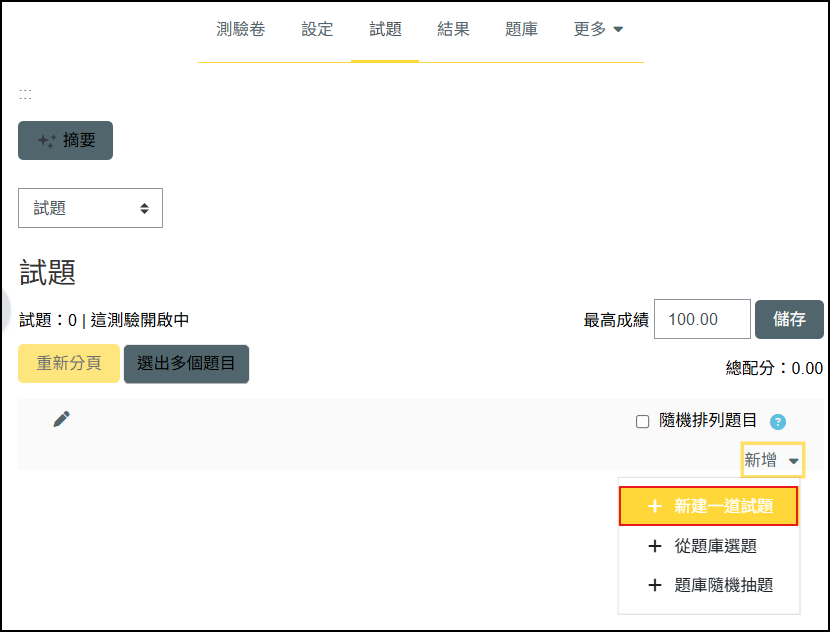Click the three-dots breadcrumb indicator
Screen dimensions: 830x632
coord(25,95)
